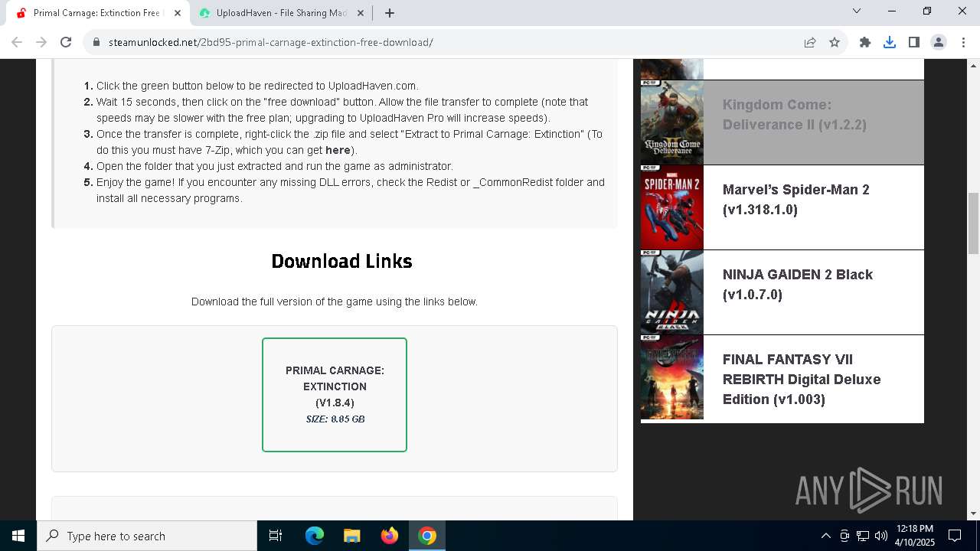Click the green Primal Carnage download button
Screen dimensions: 980x551
(335, 395)
